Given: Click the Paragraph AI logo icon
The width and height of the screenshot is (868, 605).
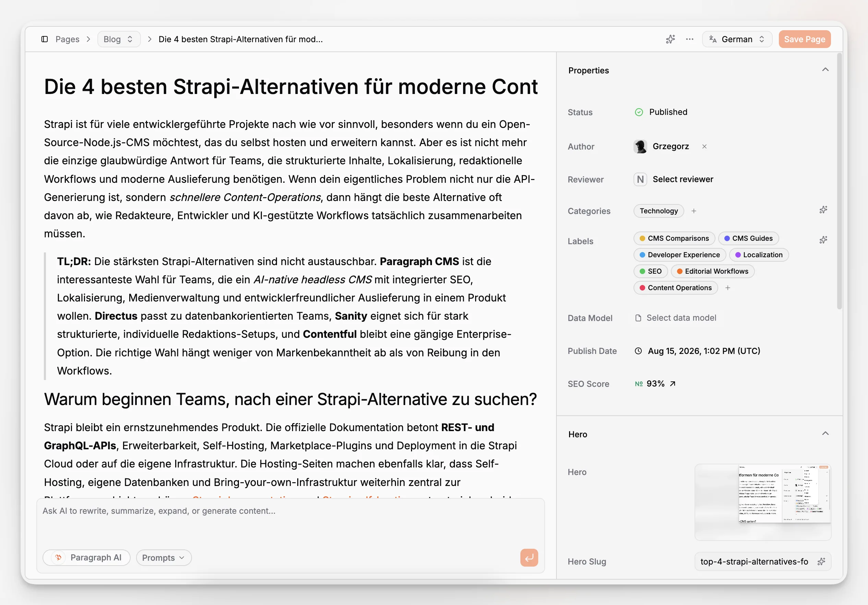Looking at the screenshot, I should click(x=58, y=558).
